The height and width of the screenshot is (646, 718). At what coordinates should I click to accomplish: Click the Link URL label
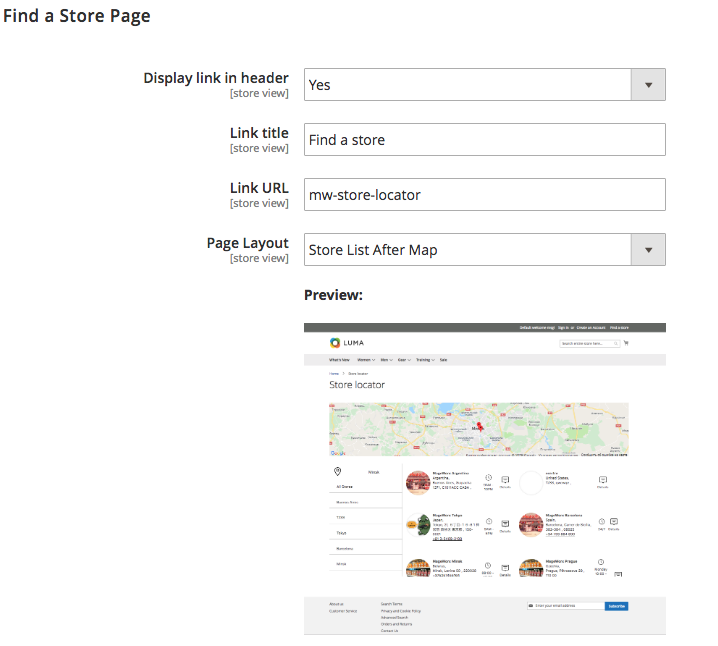259,188
